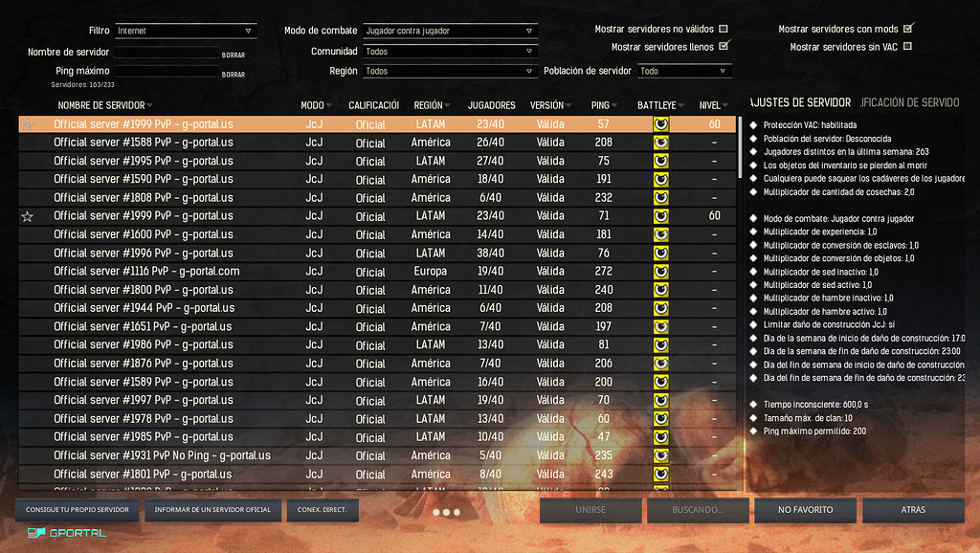The image size is (980, 553).
Task: Toggle the favorite star beside server #1999
Action: (27, 216)
